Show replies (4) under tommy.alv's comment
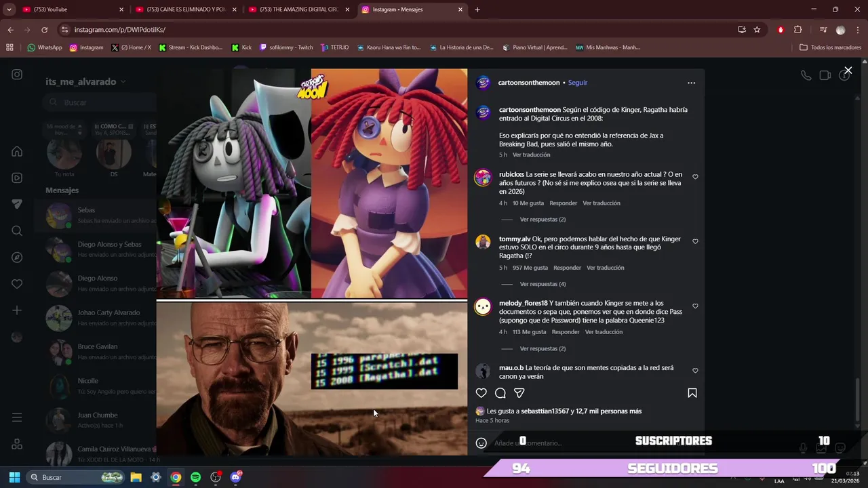 542,284
